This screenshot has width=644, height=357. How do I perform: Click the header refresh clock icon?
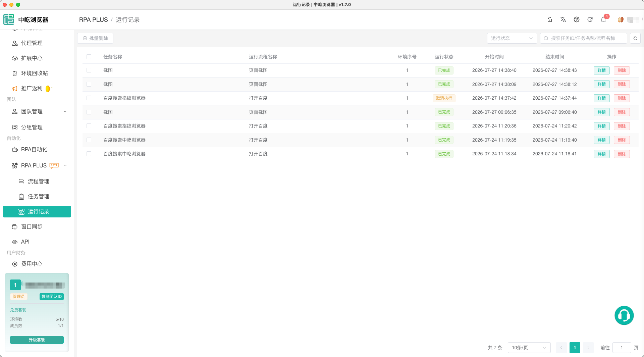click(590, 19)
